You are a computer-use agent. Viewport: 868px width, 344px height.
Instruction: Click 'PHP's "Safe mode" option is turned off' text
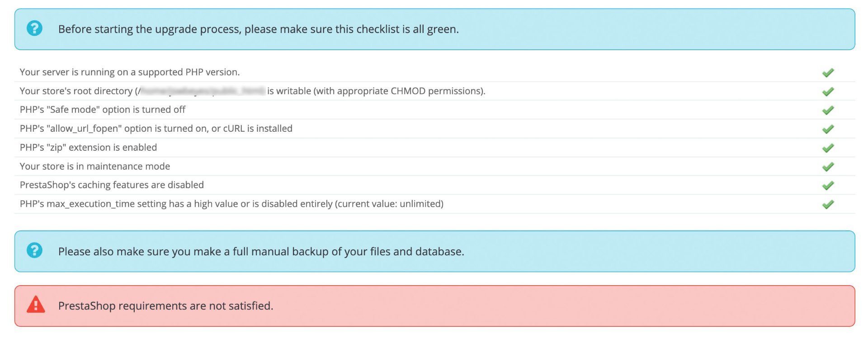tap(103, 110)
